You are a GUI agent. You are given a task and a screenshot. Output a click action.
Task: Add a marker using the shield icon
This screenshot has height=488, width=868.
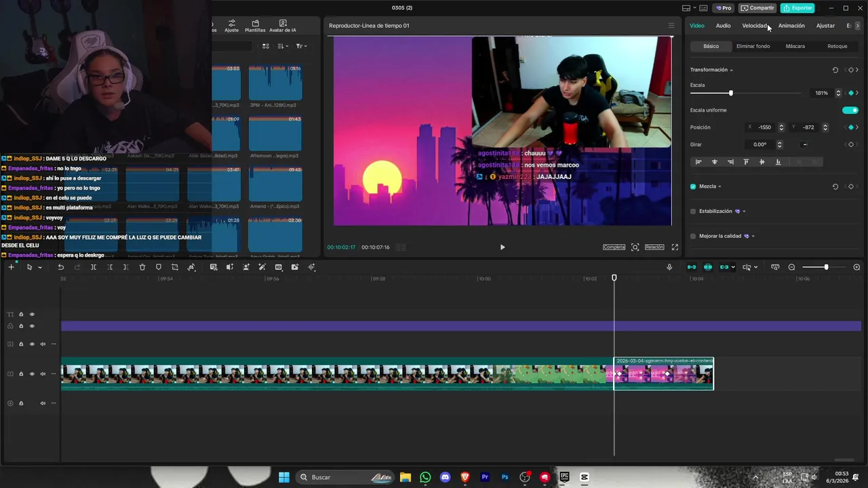coord(159,267)
